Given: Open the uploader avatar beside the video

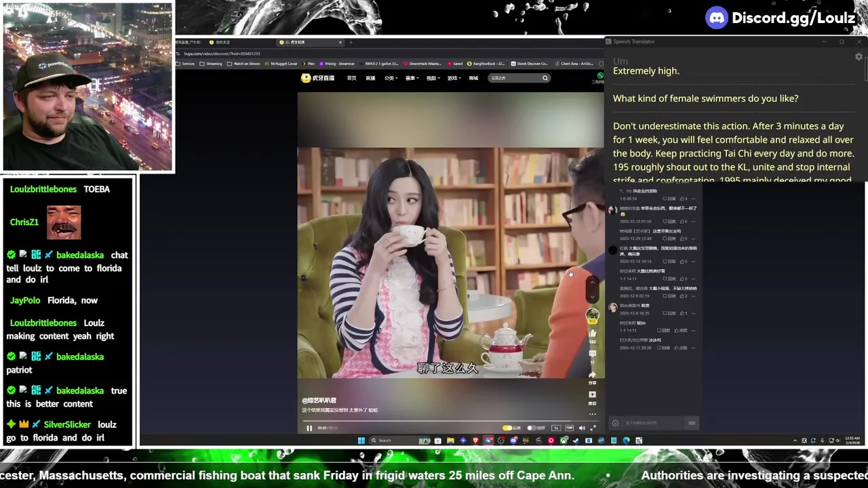Looking at the screenshot, I should [592, 315].
